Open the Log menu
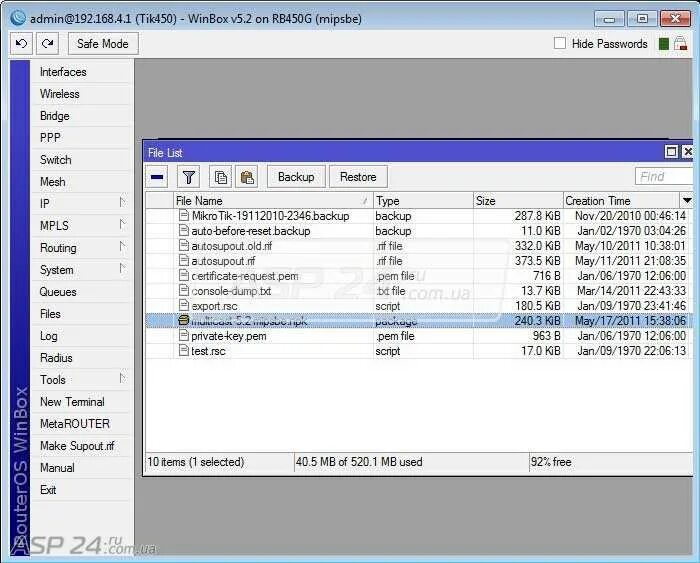The height and width of the screenshot is (563, 700). (x=81, y=336)
